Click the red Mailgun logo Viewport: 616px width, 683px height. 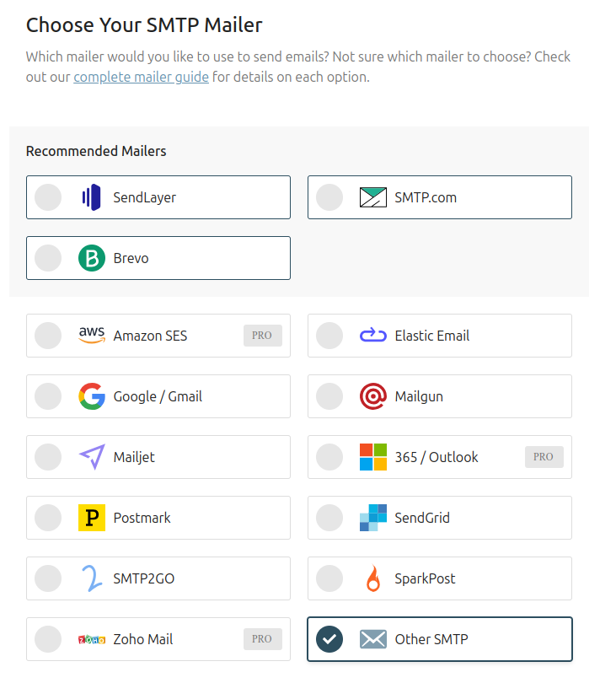(373, 396)
